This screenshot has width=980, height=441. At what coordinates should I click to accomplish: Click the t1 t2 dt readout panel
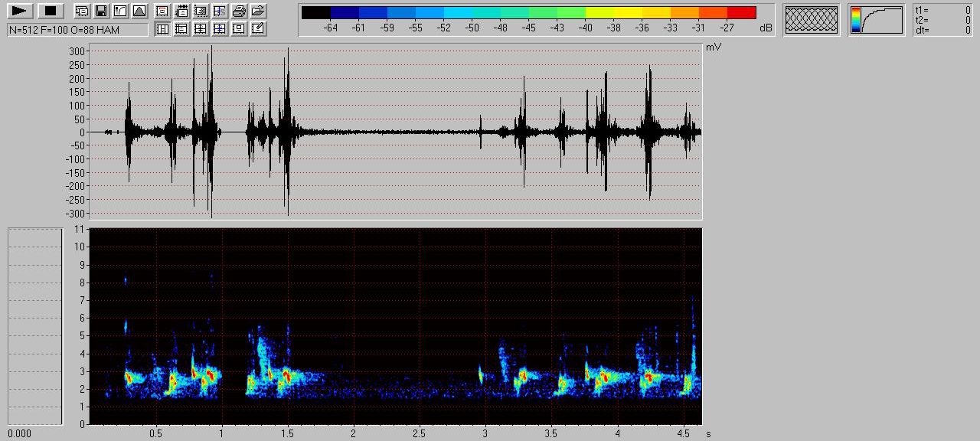942,20
